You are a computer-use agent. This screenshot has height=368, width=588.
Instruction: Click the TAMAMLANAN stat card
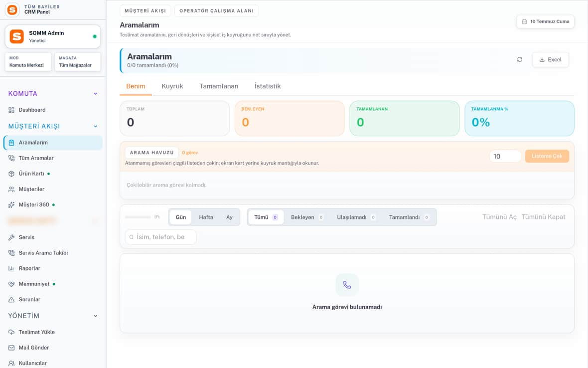click(405, 119)
